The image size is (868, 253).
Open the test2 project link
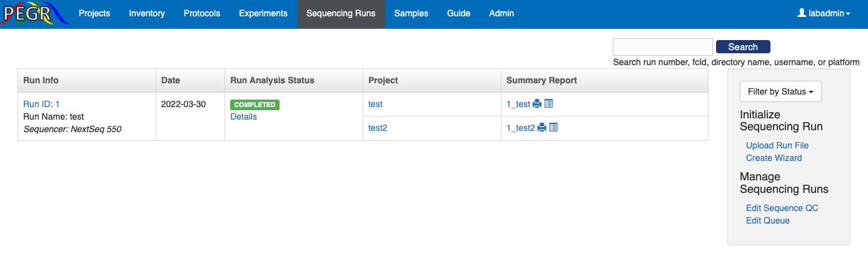[x=378, y=128]
